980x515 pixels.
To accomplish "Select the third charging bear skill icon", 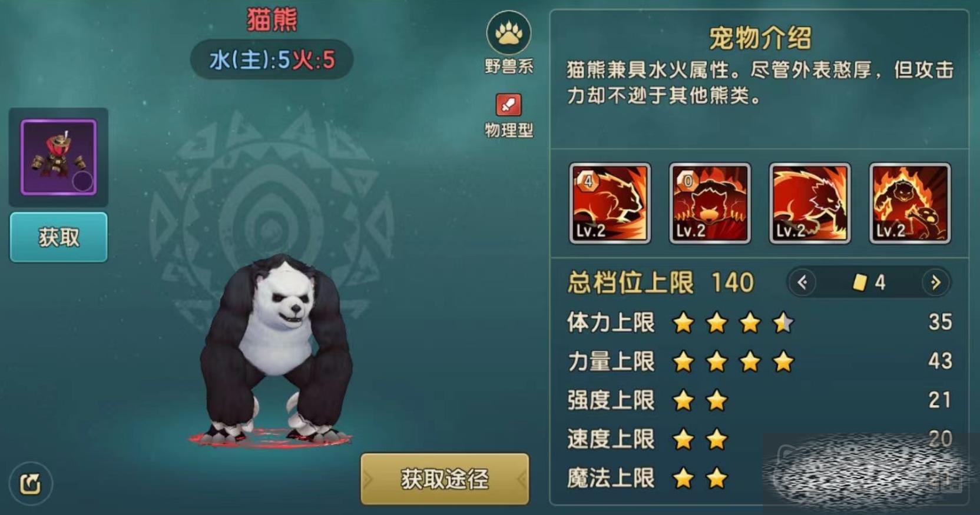I will click(810, 203).
